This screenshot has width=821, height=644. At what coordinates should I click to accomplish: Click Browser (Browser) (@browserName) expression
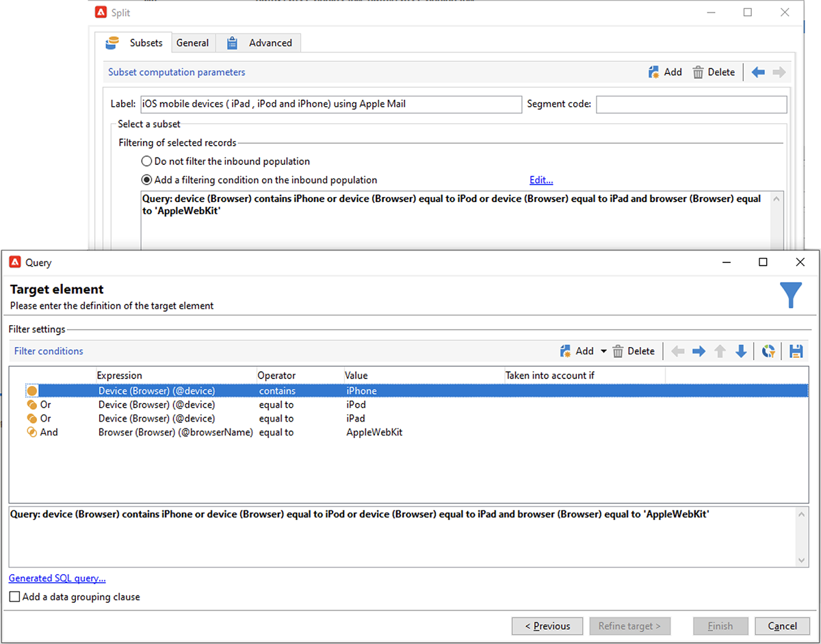pyautogui.click(x=176, y=432)
